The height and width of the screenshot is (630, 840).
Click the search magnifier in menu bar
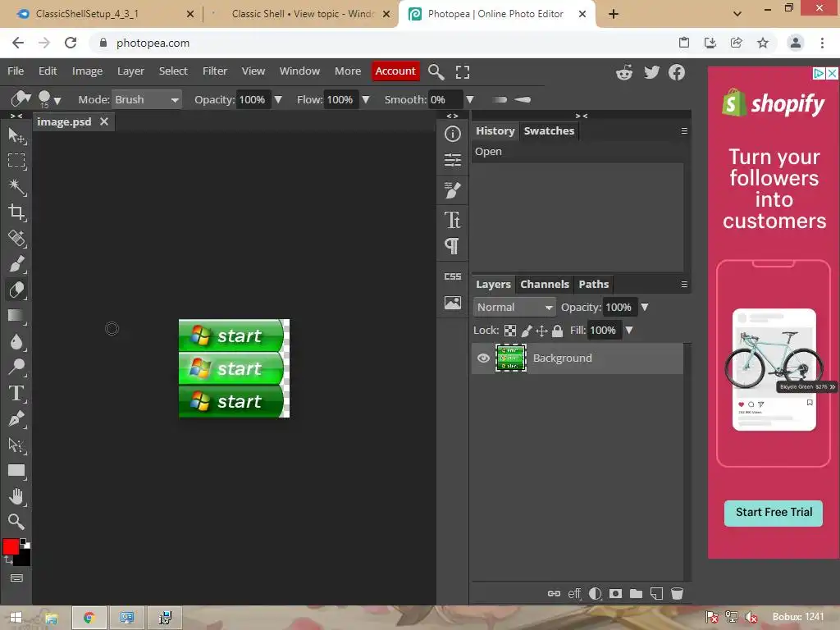tap(436, 72)
